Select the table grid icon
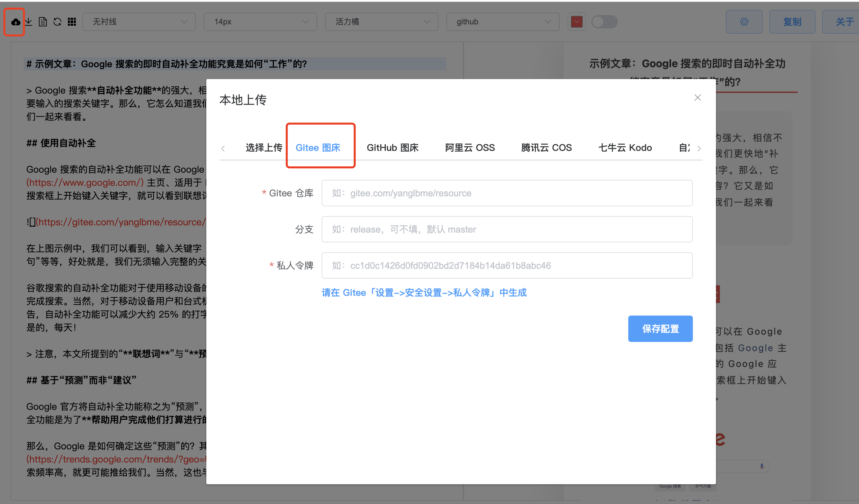Image resolution: width=859 pixels, height=504 pixels. coord(72,21)
